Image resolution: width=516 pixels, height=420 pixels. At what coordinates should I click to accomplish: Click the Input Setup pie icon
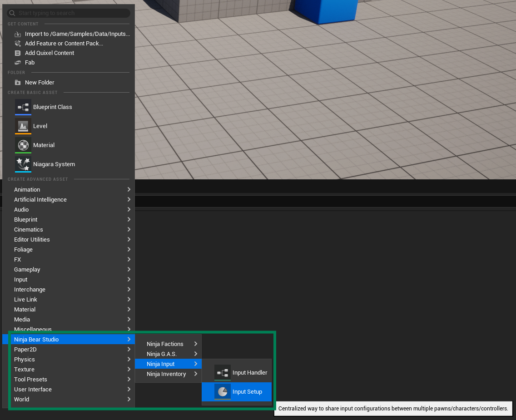point(223,392)
